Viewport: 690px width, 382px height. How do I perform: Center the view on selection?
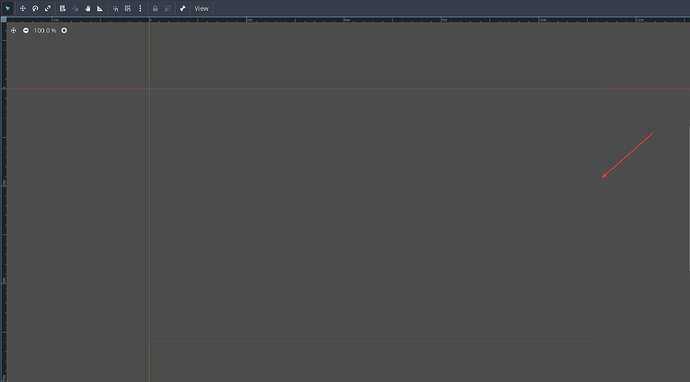pos(13,30)
